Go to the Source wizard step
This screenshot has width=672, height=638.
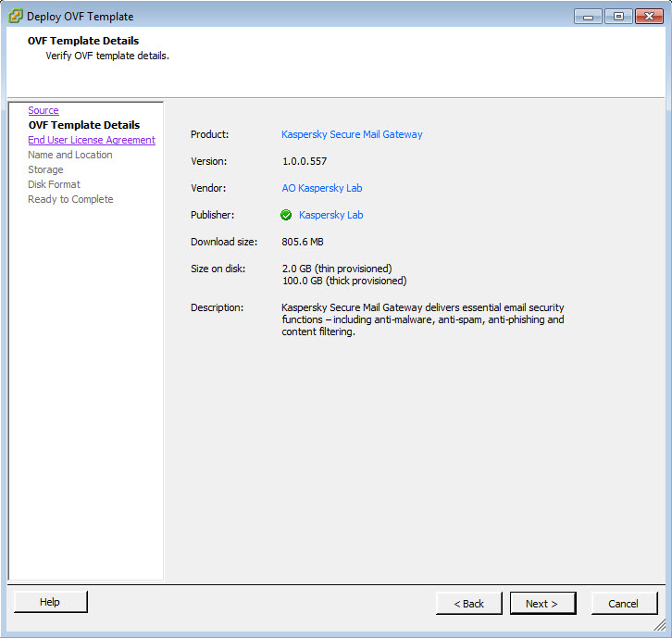44,110
